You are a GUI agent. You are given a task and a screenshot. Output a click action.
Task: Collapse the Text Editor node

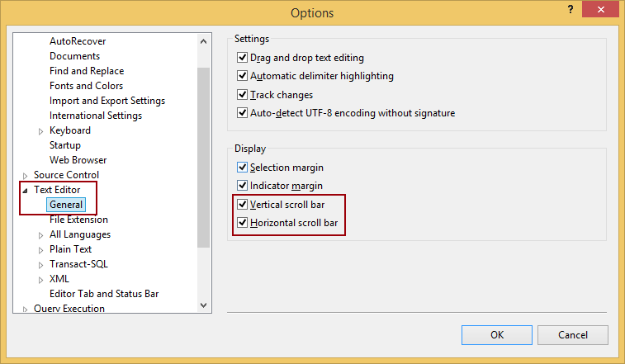26,191
